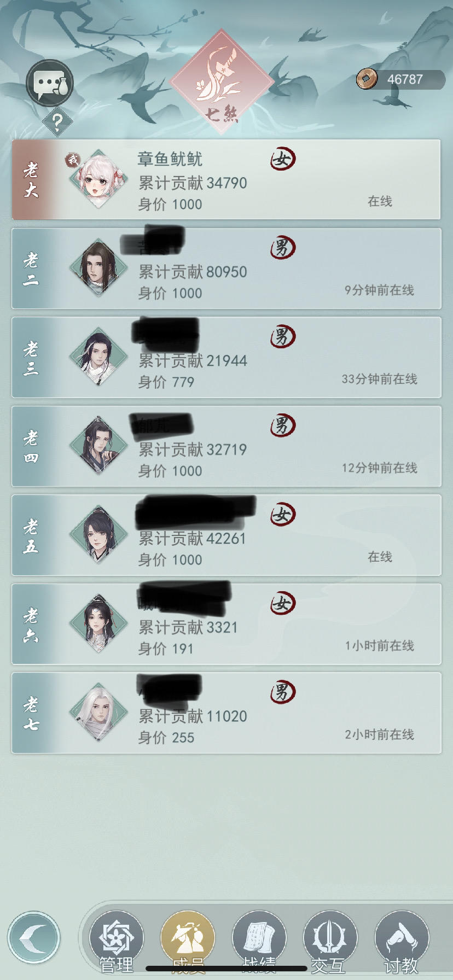Tap the 老二 member's avatar portrait
Viewport: 453px width, 980px height.
98,268
